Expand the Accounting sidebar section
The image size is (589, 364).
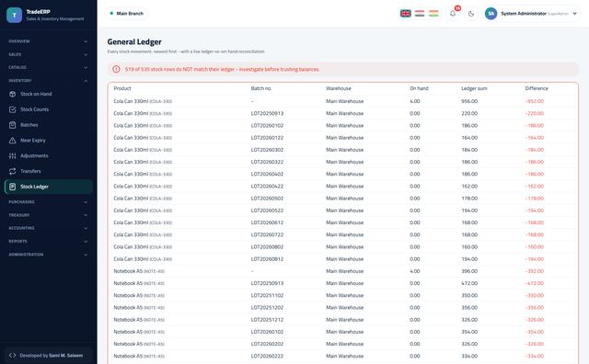click(x=49, y=228)
